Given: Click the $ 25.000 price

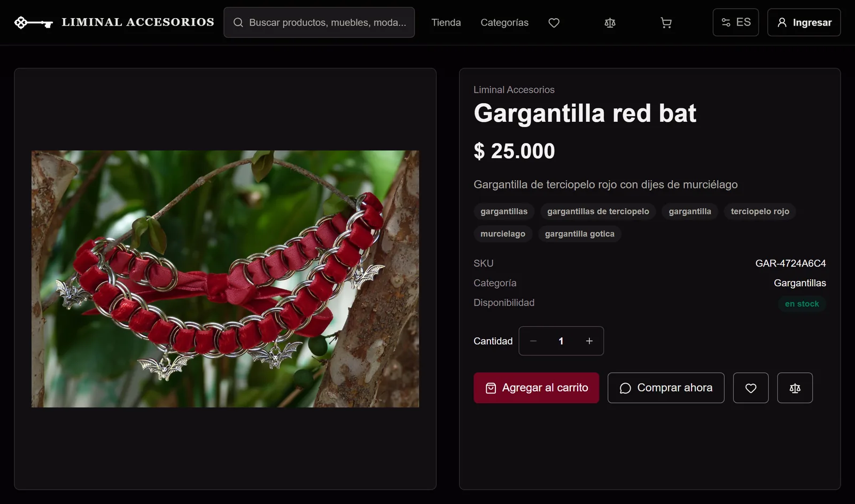Looking at the screenshot, I should (x=514, y=151).
